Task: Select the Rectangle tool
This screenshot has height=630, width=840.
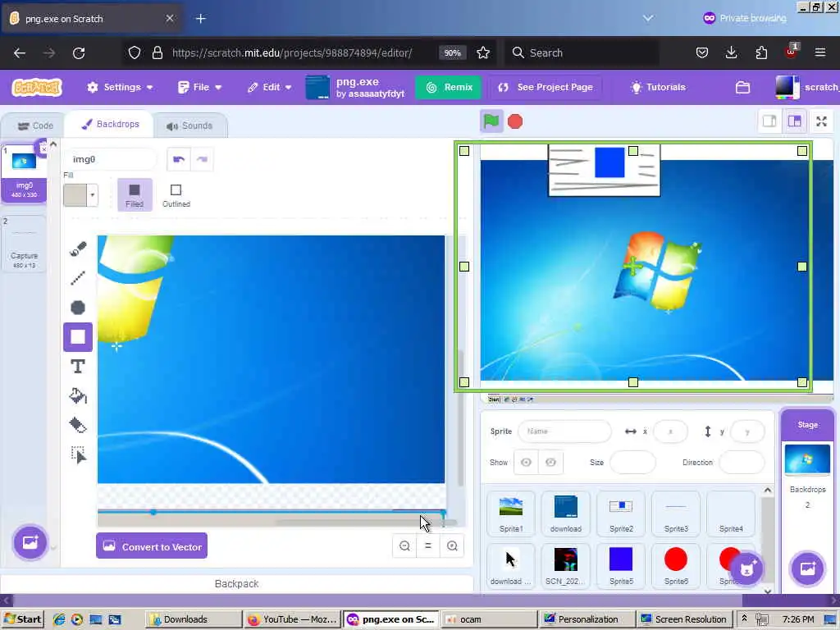Action: point(78,337)
